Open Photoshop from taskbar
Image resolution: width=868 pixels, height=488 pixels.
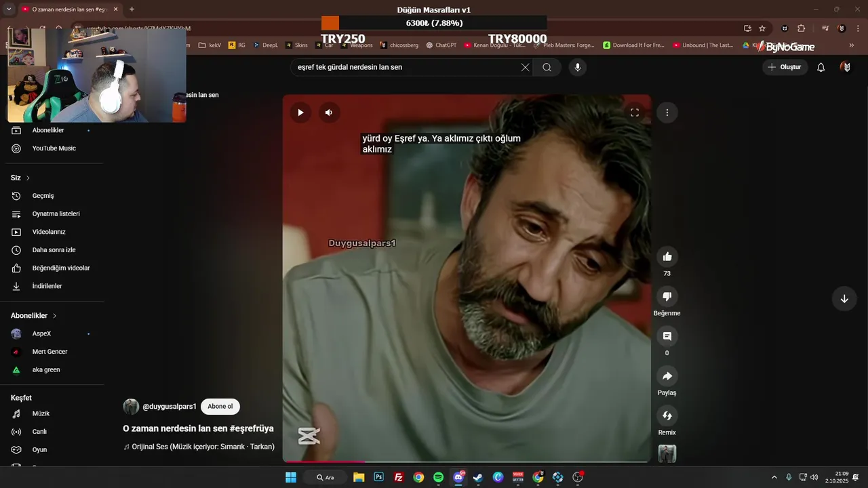click(x=379, y=477)
